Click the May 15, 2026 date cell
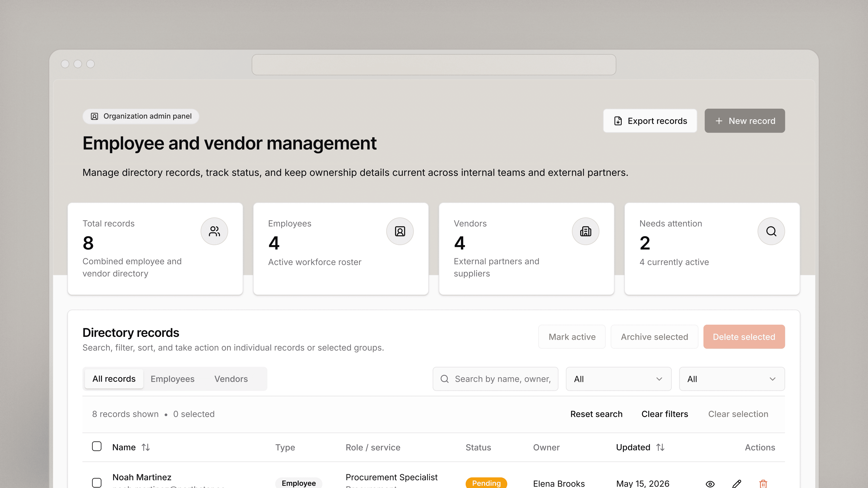The height and width of the screenshot is (488, 868). coord(643,484)
